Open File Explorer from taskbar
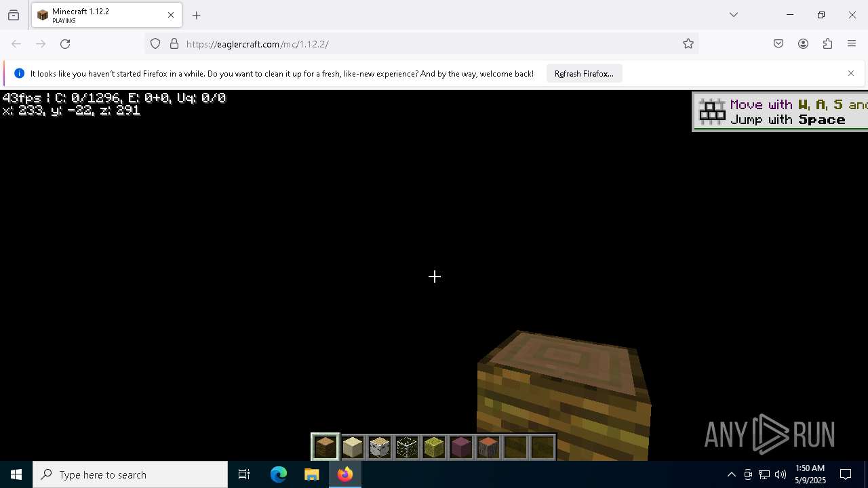 click(x=311, y=474)
